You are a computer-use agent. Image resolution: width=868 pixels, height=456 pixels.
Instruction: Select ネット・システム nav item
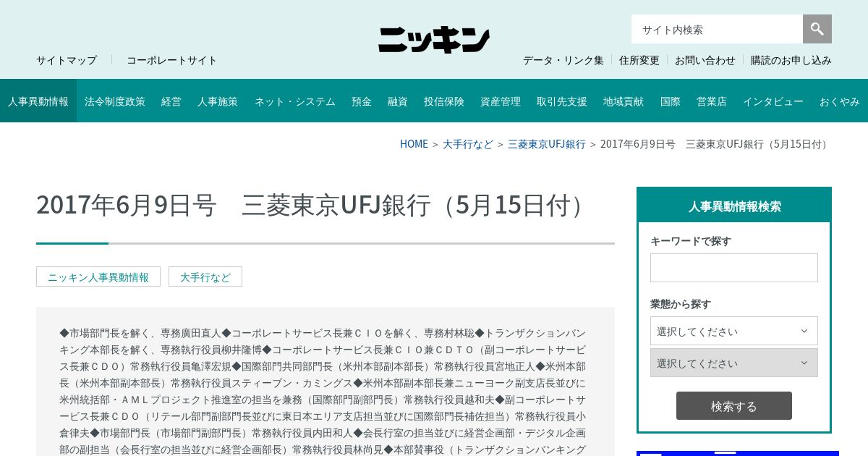[x=295, y=101]
